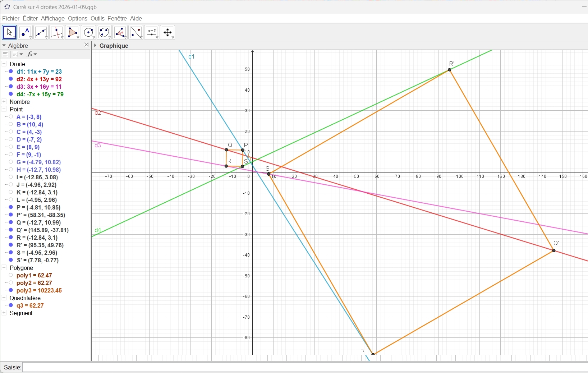Hide line d3 using its visibility bullet
Screen dimensions: 588x373
(x=11, y=87)
